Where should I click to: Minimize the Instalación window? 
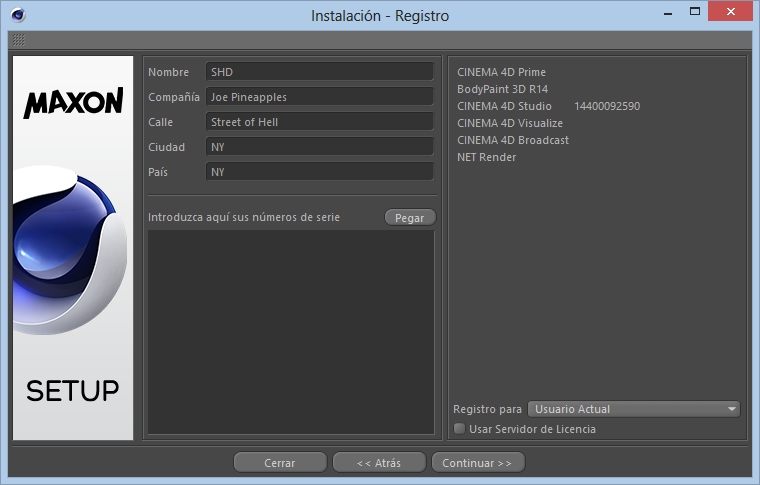click(668, 12)
